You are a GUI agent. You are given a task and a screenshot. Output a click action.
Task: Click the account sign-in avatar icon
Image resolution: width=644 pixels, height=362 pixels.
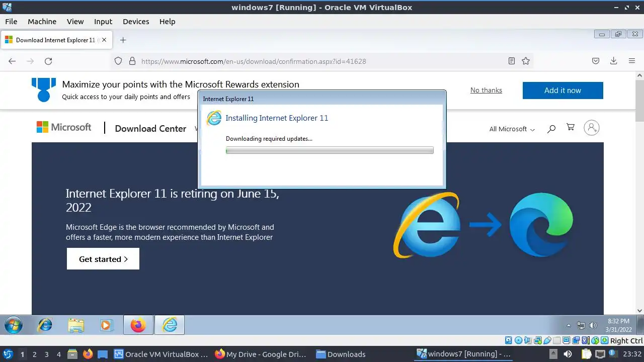point(592,128)
